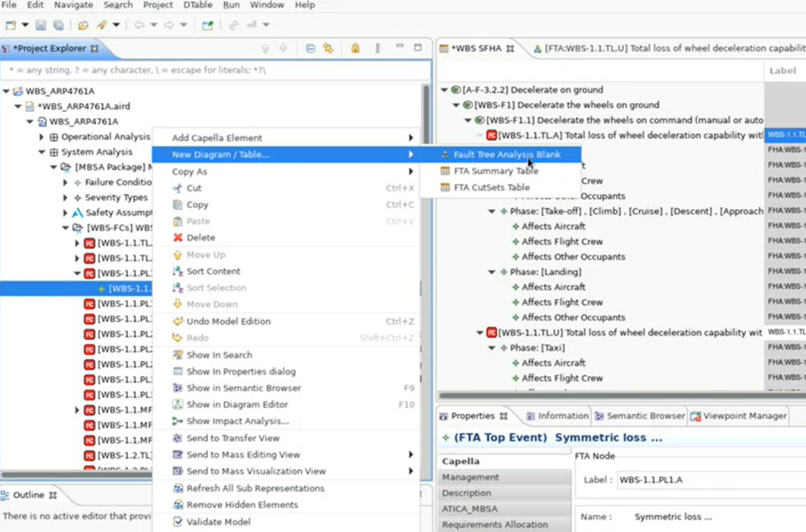
Task: Click the Project Explorer filter text field
Action: coord(216,70)
